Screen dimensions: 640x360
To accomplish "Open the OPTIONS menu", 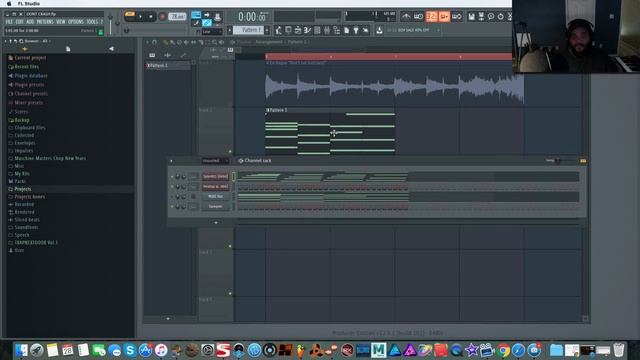I will tap(76, 22).
